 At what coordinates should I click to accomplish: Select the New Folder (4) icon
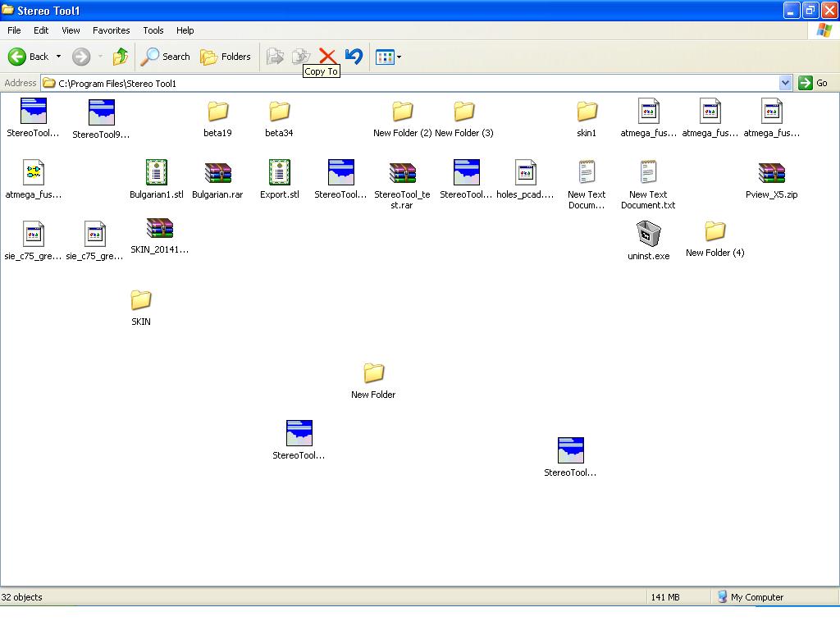[714, 240]
